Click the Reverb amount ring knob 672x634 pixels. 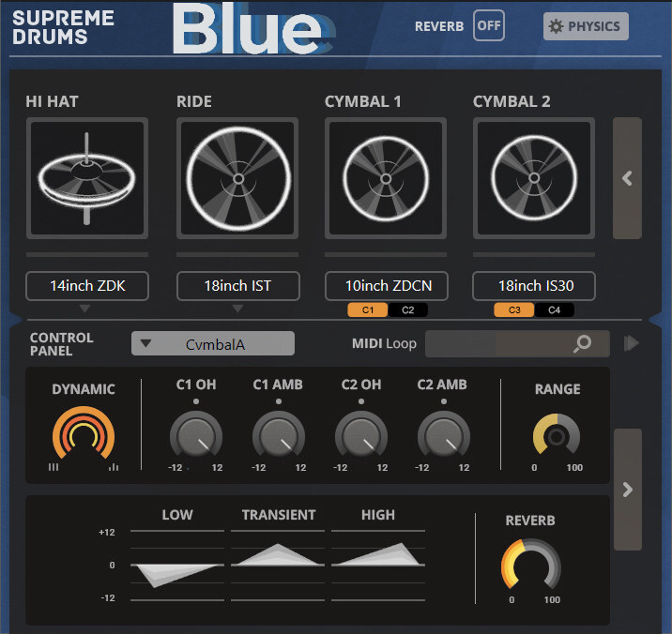tap(531, 567)
